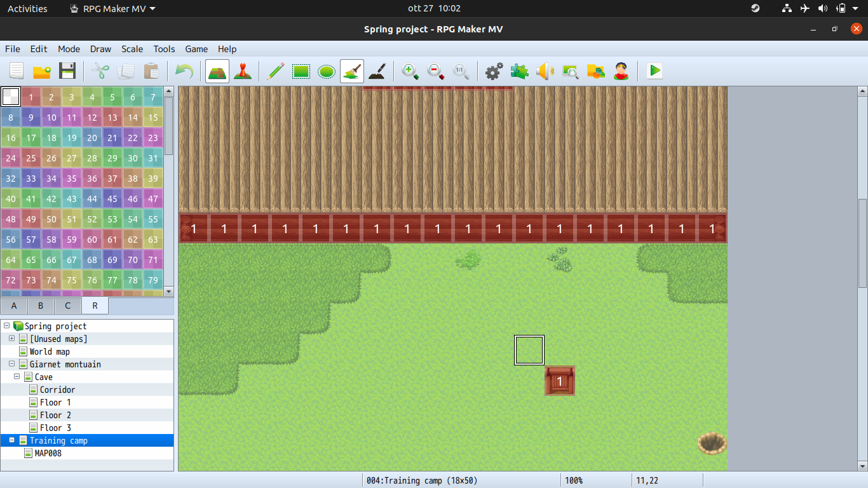Create a new project with toolbar icon
Viewport: 868px width, 488px height.
click(x=17, y=71)
